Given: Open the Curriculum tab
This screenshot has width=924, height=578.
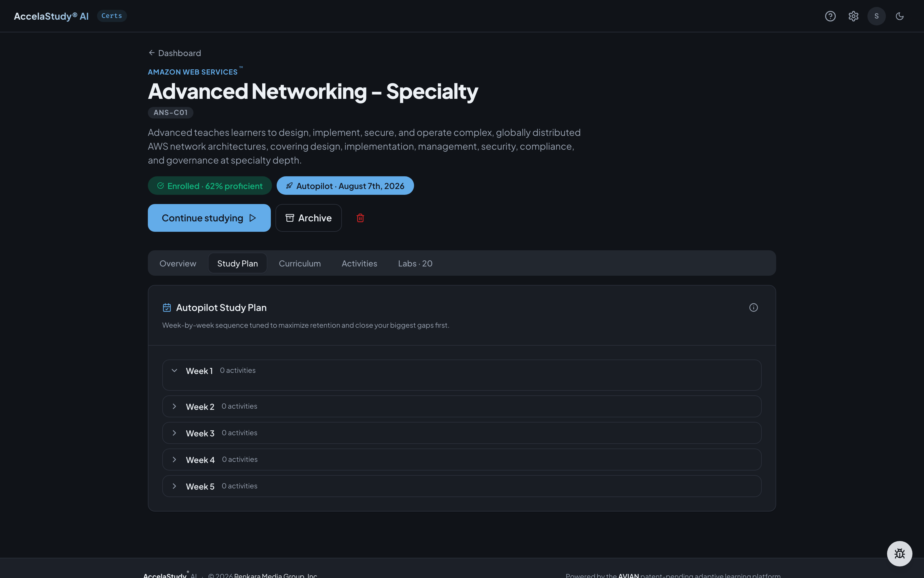Looking at the screenshot, I should (300, 263).
